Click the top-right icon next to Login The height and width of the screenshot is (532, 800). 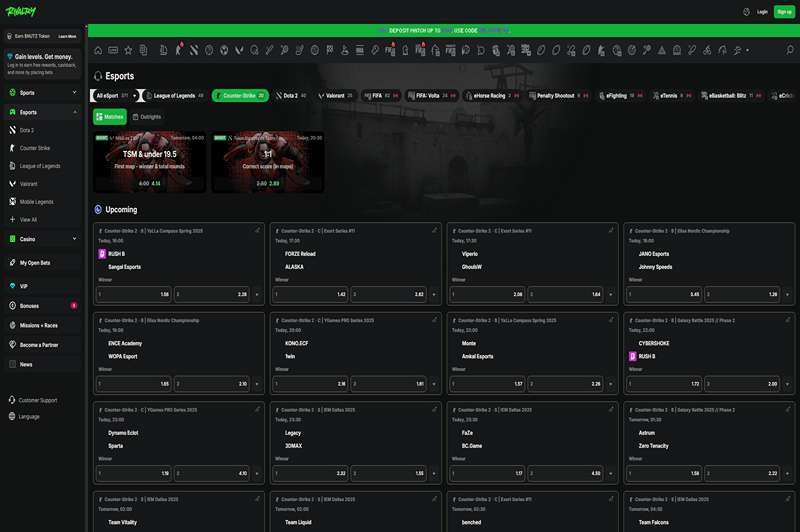tap(746, 12)
